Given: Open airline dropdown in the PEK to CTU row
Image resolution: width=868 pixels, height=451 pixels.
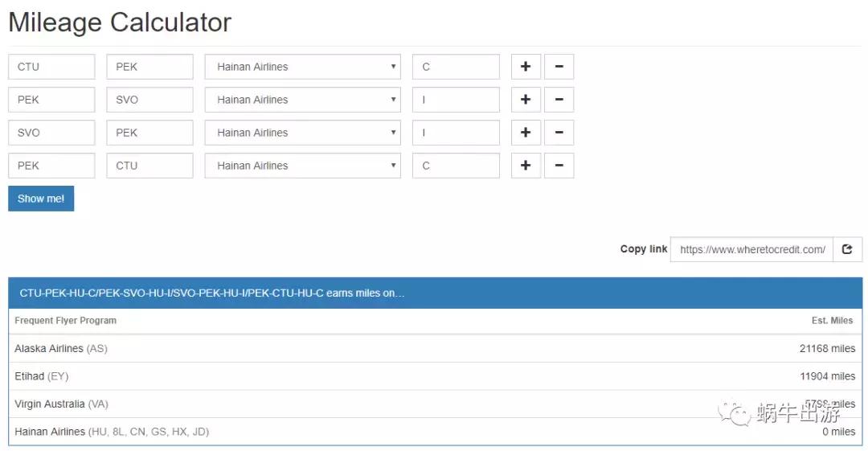Looking at the screenshot, I should pyautogui.click(x=303, y=166).
